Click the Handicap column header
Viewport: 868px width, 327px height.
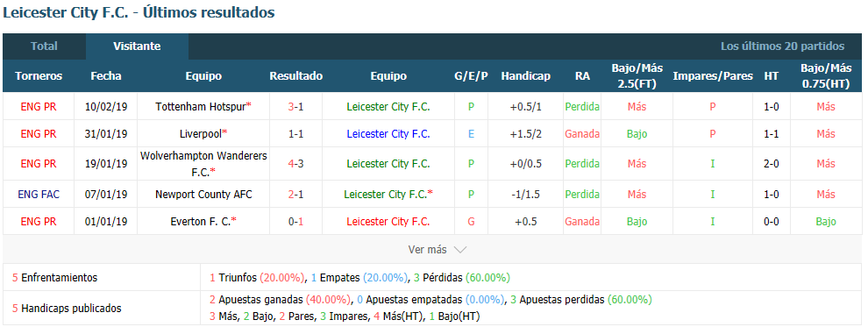tap(525, 76)
